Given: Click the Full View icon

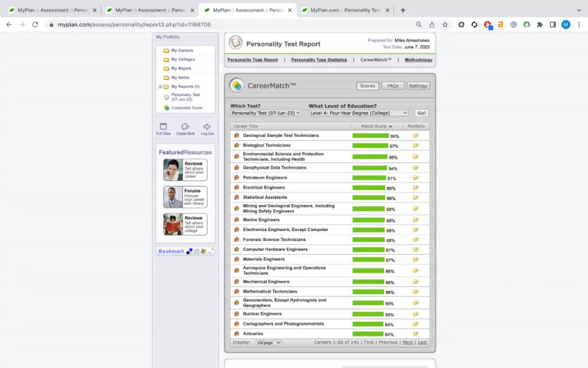Looking at the screenshot, I should 163,129.
